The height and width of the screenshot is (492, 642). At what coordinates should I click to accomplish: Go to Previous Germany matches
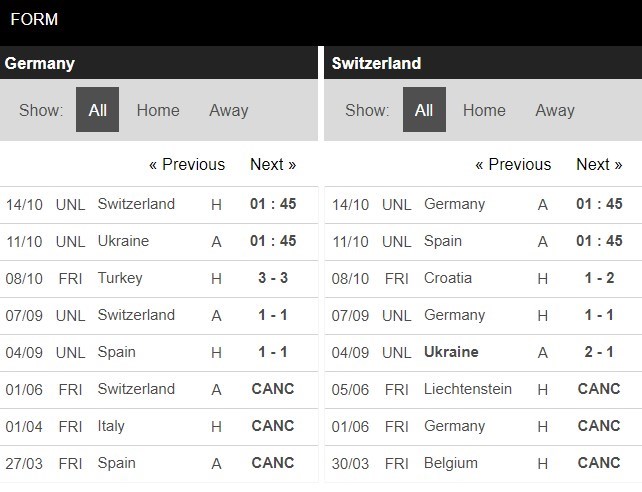pyautogui.click(x=187, y=164)
